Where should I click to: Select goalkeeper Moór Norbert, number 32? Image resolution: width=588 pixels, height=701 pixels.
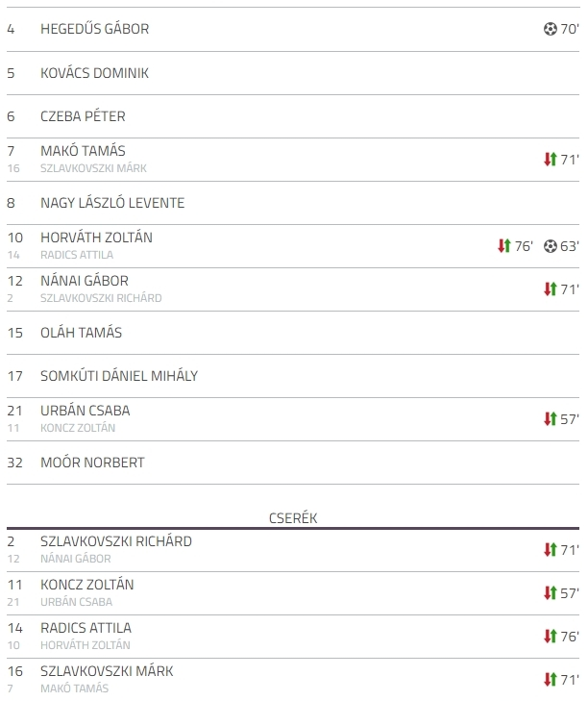[x=92, y=463]
